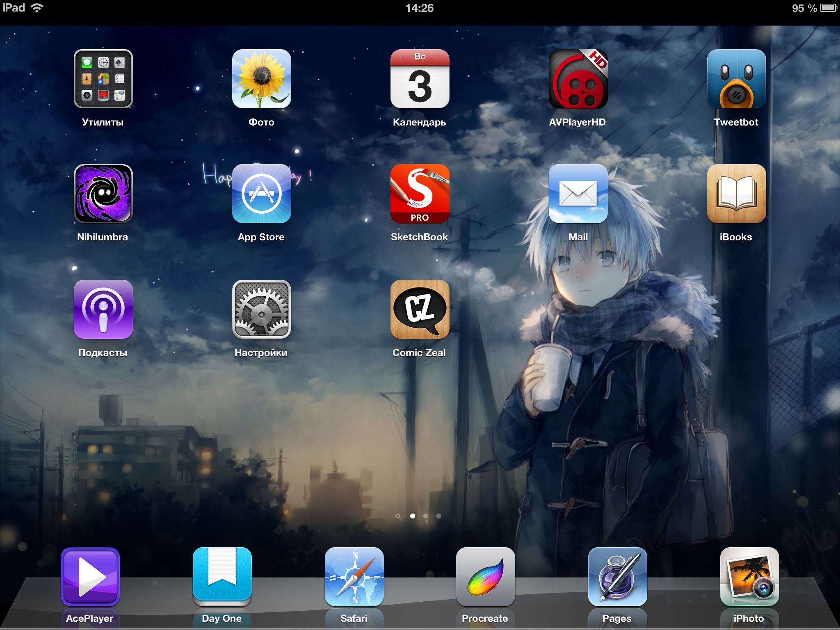
Task: Tap the Day One label in dock
Action: point(221,619)
